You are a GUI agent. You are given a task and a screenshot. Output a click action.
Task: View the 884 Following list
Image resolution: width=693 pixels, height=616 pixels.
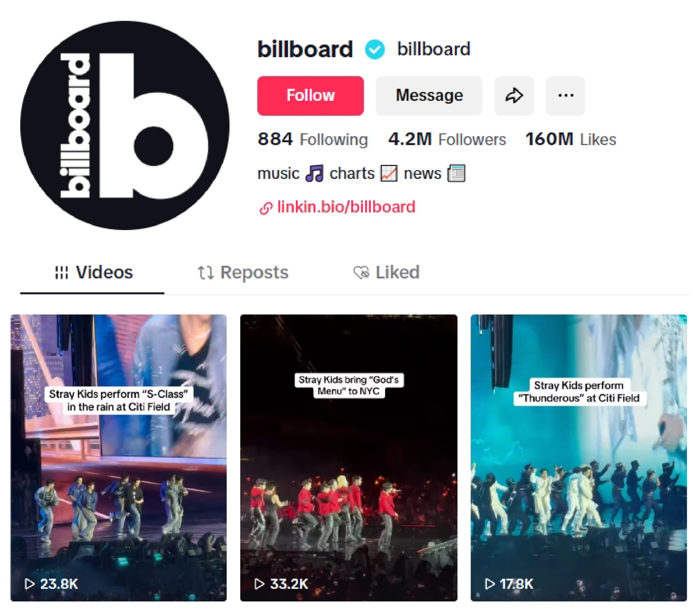point(313,139)
